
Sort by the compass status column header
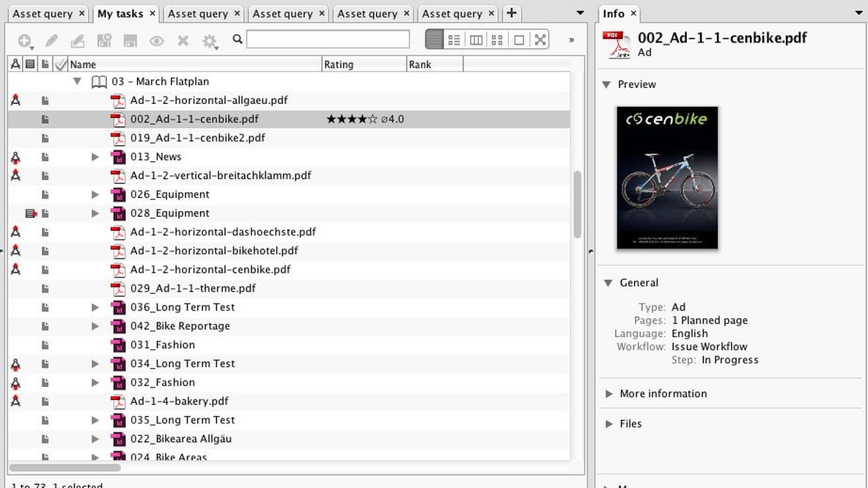point(15,64)
